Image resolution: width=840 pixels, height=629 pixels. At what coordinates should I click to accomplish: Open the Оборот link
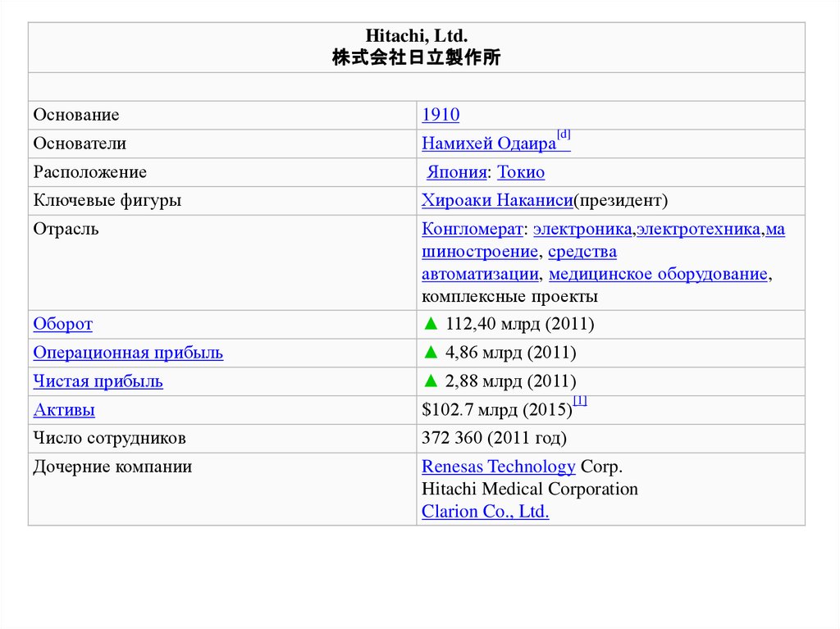coord(62,324)
